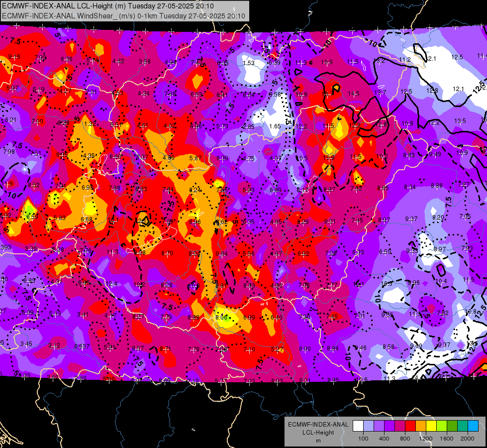Click the wind shear value 6.40
487x448 pixels.
point(277,317)
